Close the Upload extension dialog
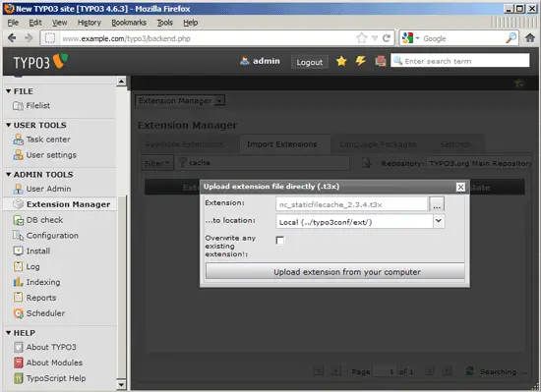This screenshot has height=392, width=541. click(460, 187)
